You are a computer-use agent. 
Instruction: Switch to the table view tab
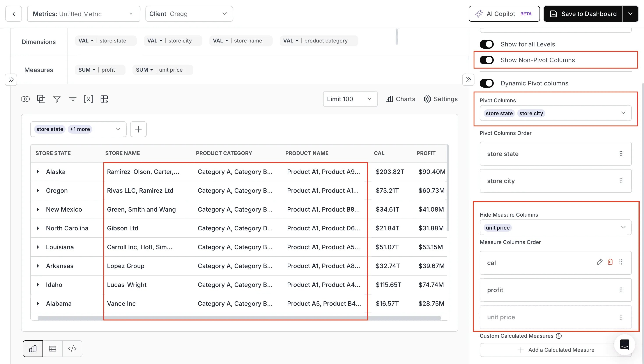[x=53, y=348]
